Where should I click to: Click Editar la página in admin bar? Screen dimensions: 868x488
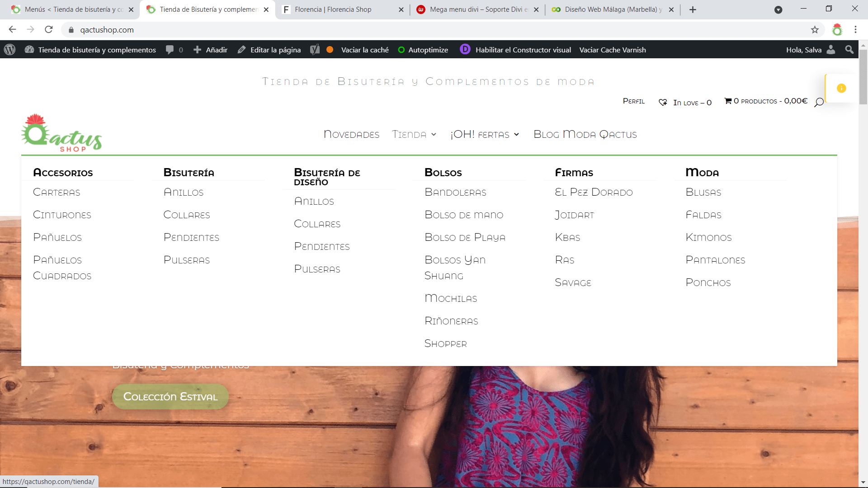coord(269,50)
